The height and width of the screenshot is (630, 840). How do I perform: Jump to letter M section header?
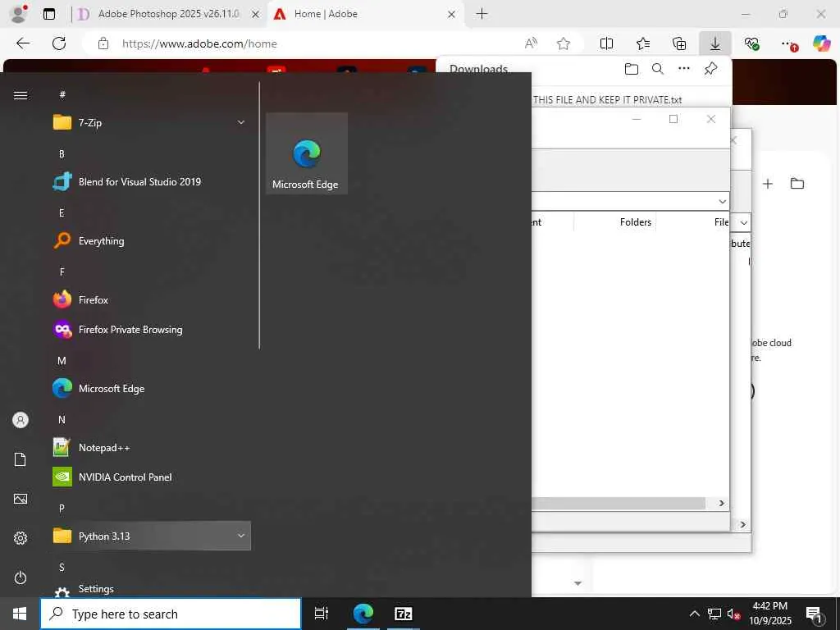[62, 361]
